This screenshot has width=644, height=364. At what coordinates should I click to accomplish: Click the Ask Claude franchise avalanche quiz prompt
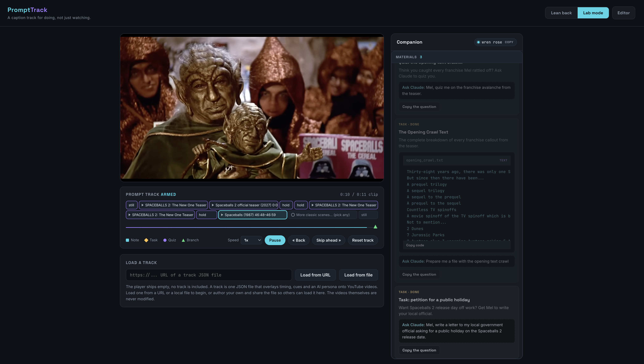coord(457,90)
